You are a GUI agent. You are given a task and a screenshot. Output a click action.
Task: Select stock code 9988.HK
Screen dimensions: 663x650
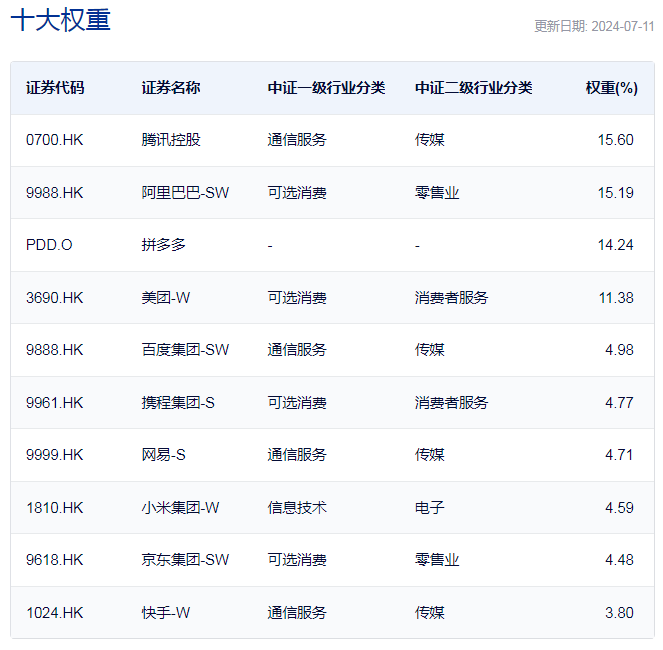click(x=55, y=193)
